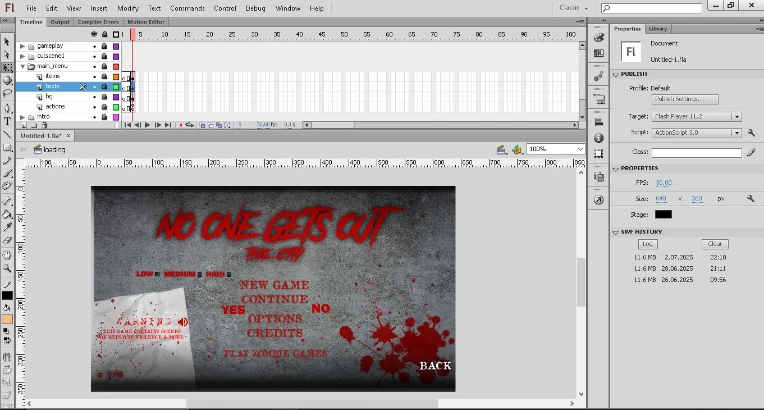Go to first frame button
The width and height of the screenshot is (764, 410).
click(127, 125)
